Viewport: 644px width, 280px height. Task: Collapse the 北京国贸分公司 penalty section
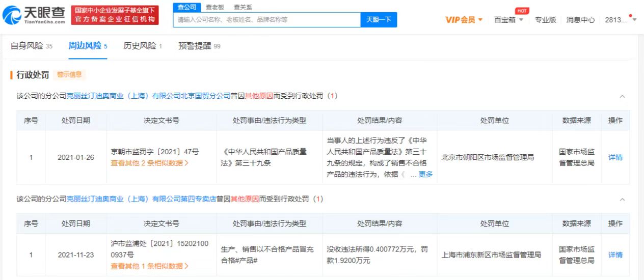click(x=622, y=96)
